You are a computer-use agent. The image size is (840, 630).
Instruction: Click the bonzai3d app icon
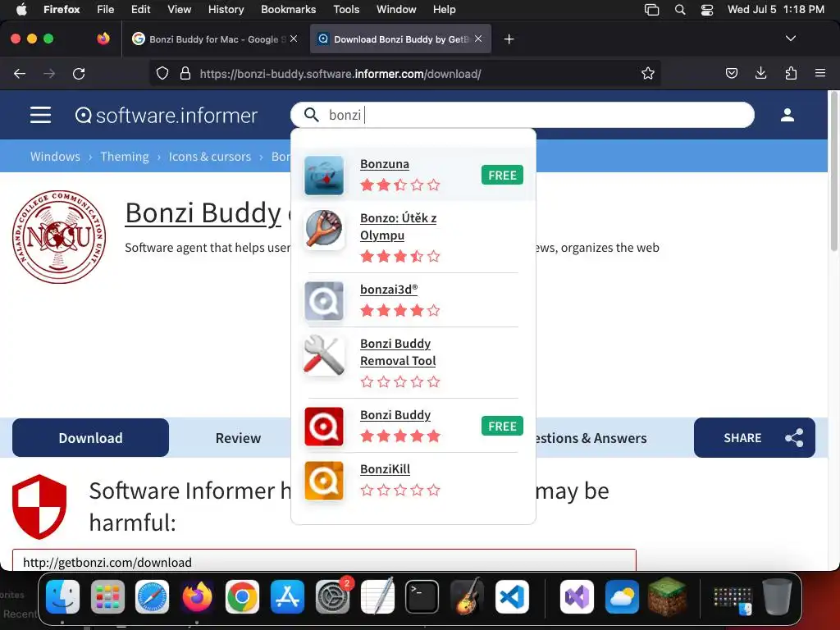[x=323, y=300]
